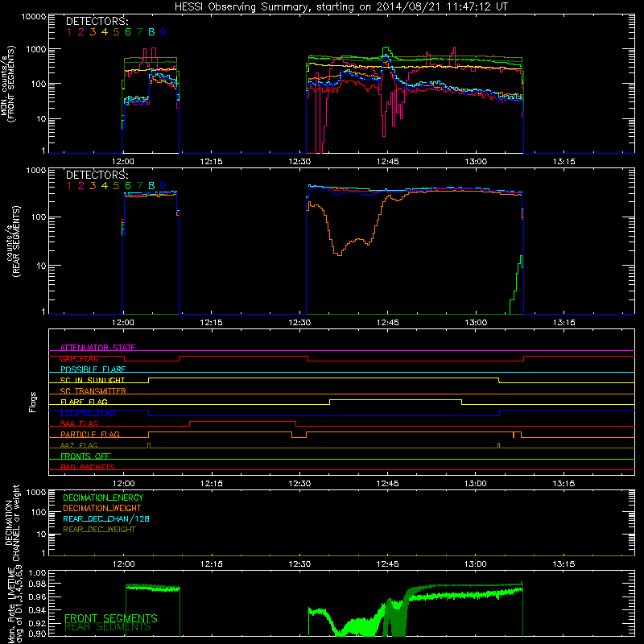Select detector 4 in front segments legend

tap(105, 32)
